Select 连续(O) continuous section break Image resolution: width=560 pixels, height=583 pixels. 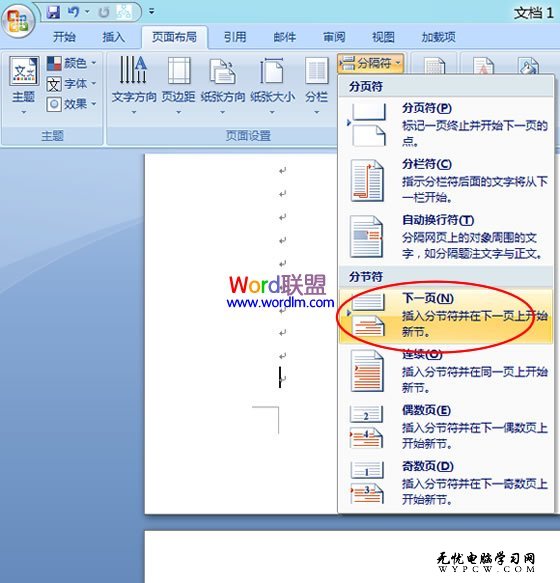point(445,371)
